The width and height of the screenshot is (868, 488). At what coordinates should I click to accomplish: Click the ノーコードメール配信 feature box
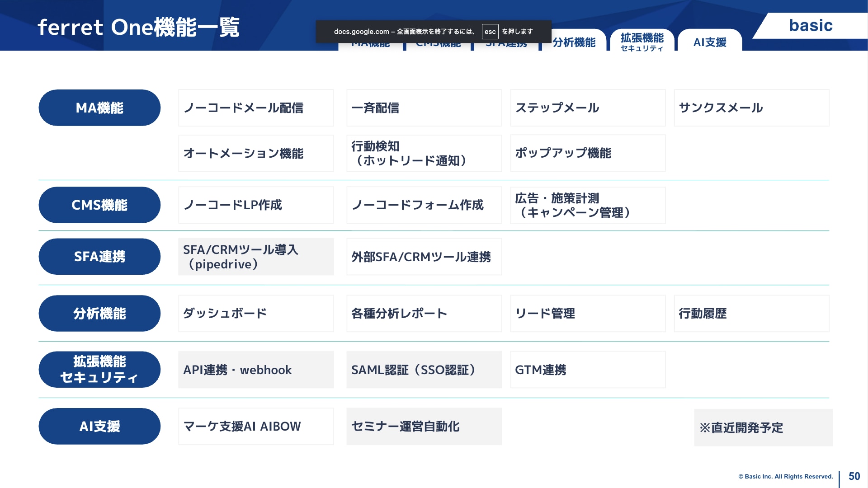[256, 108]
